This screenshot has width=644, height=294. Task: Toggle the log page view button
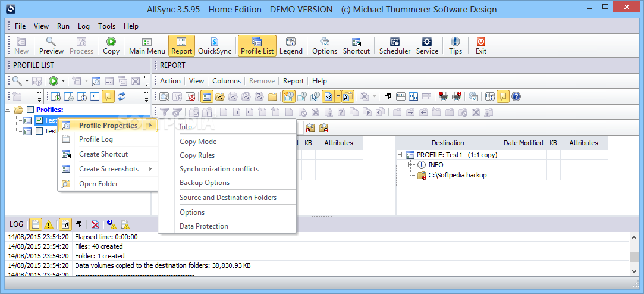36,224
